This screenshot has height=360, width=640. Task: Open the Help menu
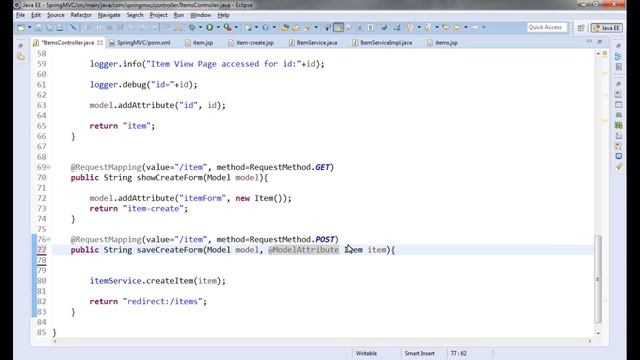pyautogui.click(x=223, y=15)
